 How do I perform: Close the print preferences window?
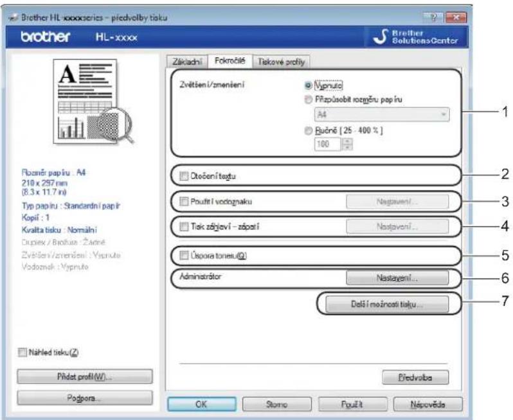pos(456,17)
